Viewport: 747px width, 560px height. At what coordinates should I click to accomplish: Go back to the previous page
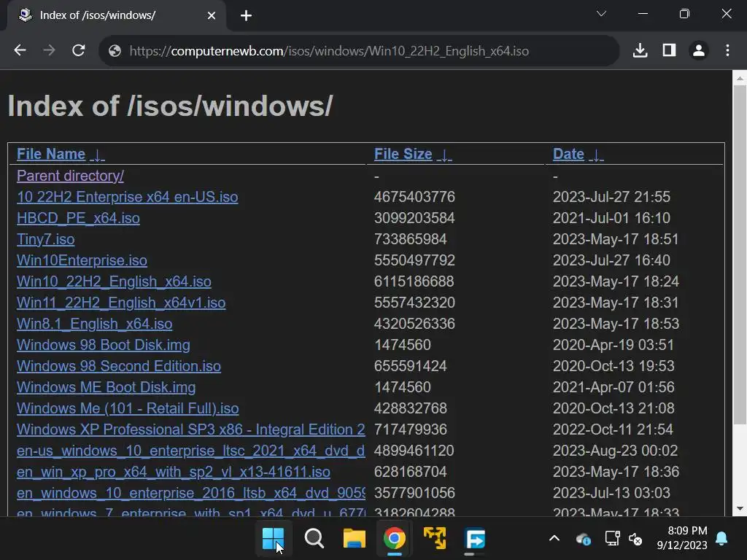click(x=20, y=50)
